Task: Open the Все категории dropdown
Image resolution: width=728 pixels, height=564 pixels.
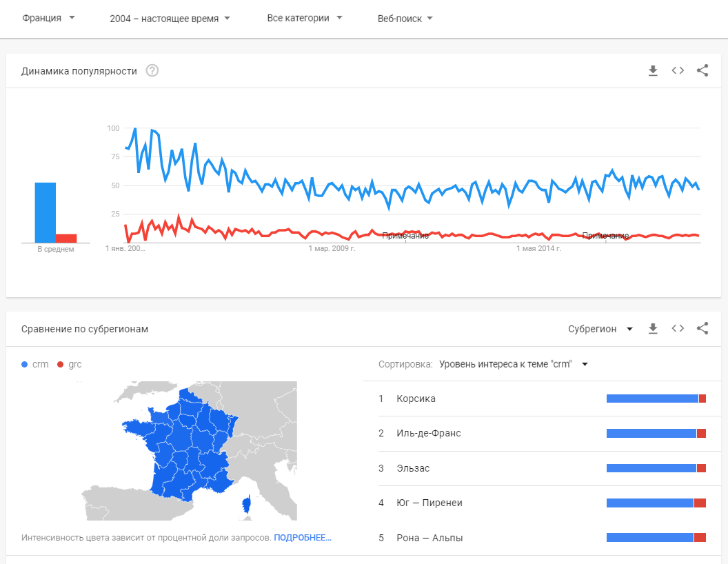Action: click(305, 19)
